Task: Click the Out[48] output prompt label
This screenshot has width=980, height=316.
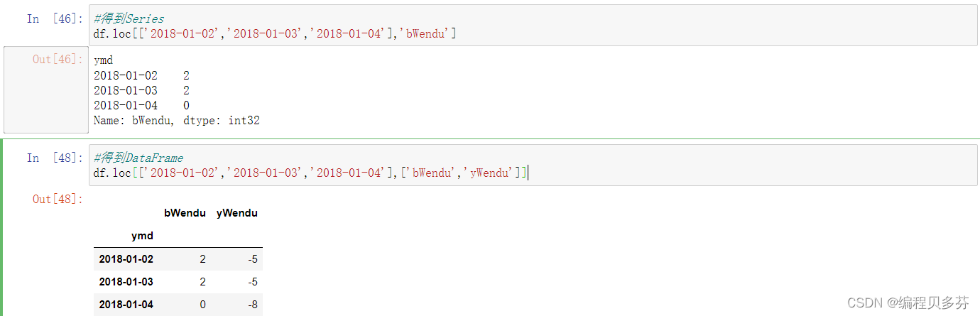Action: [x=58, y=200]
